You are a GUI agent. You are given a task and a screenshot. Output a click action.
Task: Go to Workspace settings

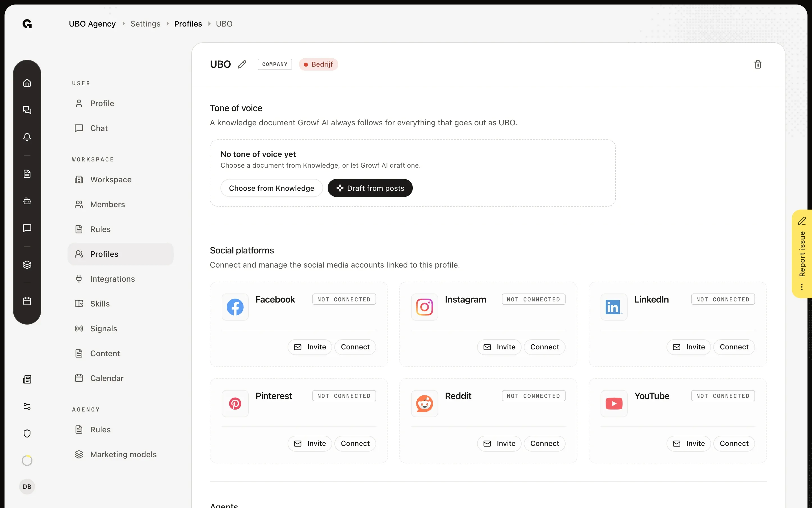(x=120, y=180)
